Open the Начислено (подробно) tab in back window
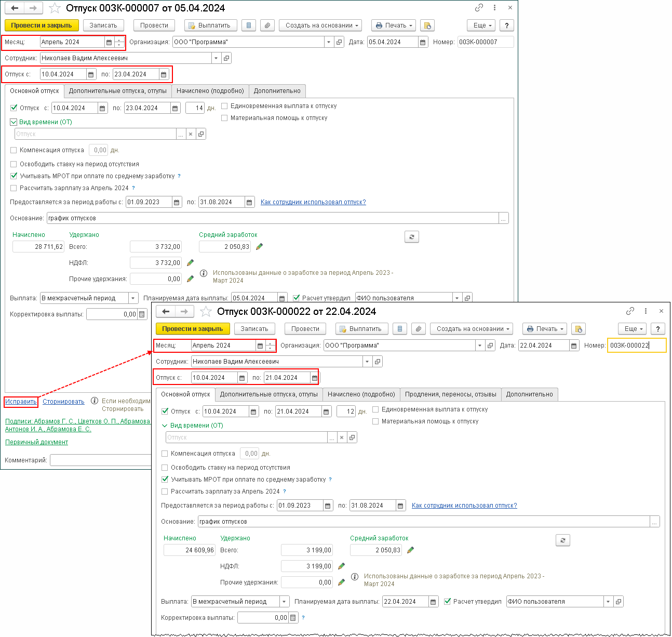The image size is (672, 637). (210, 91)
